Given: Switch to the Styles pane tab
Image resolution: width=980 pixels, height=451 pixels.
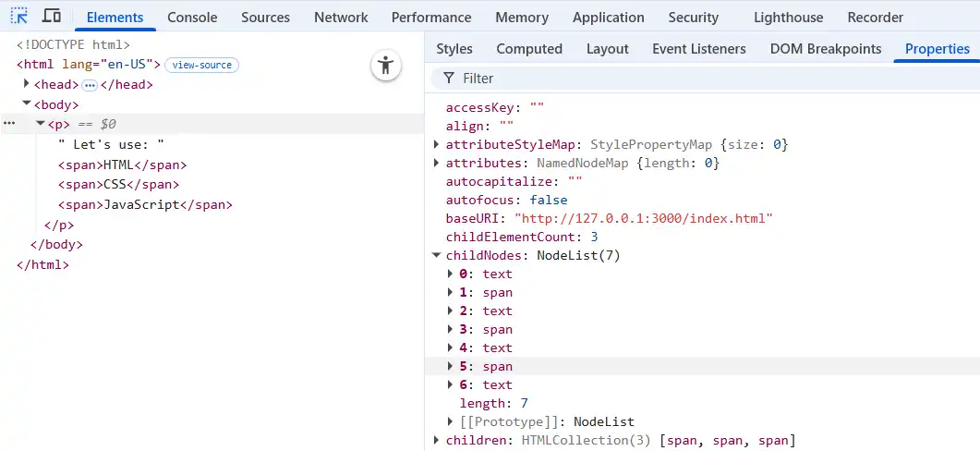Looking at the screenshot, I should pos(454,49).
